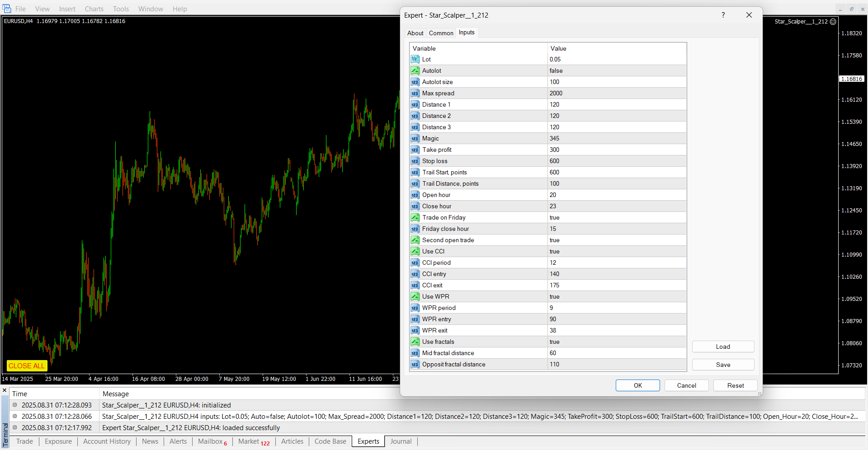Click the Use CCI boolean icon

pos(415,251)
